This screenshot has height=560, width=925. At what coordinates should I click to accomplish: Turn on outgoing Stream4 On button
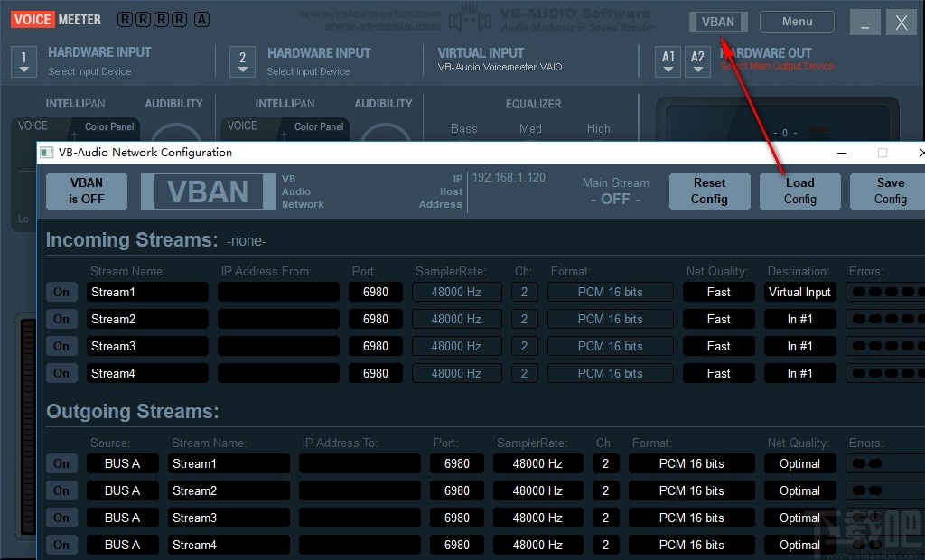coord(61,545)
